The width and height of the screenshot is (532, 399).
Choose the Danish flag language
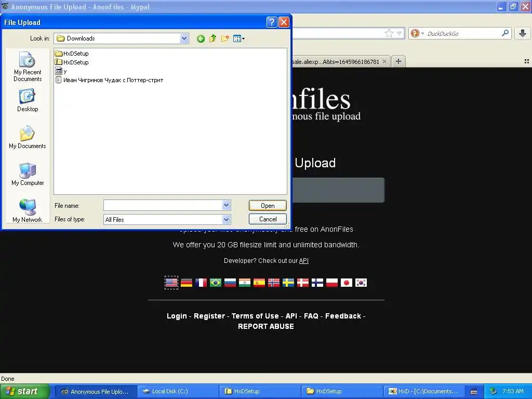[303, 283]
